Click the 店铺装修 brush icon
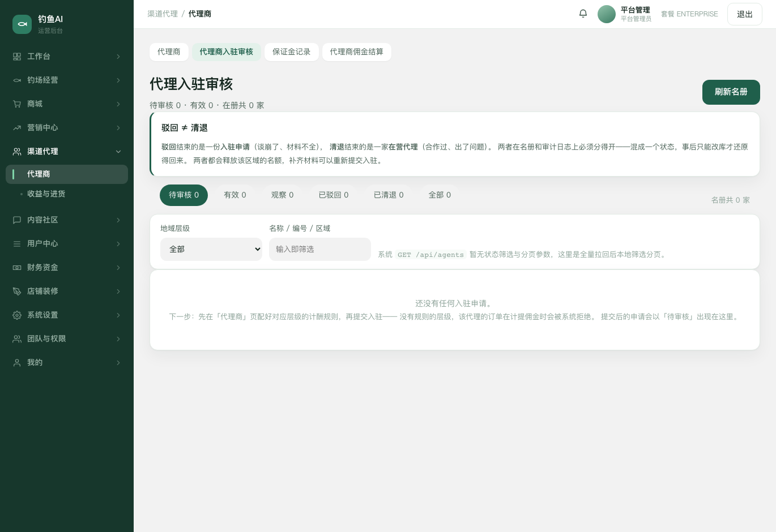776x532 pixels. click(17, 291)
